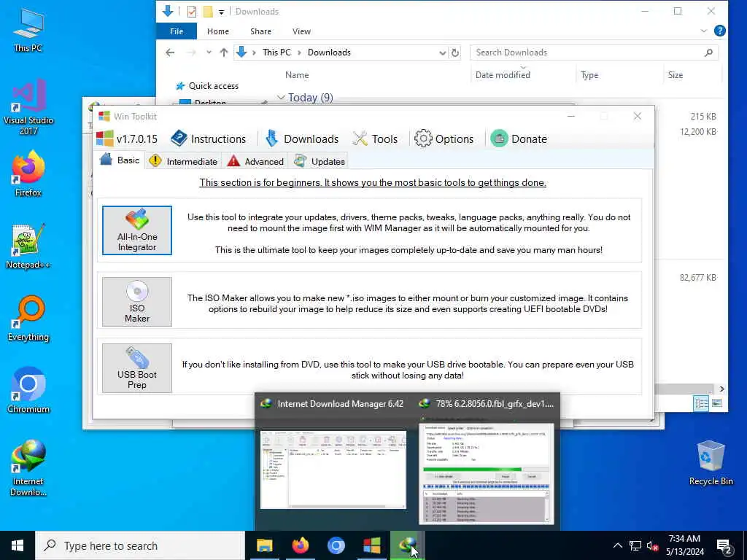Click the Properties checkmark icon in title bar
This screenshot has height=560, width=747.
tap(192, 12)
